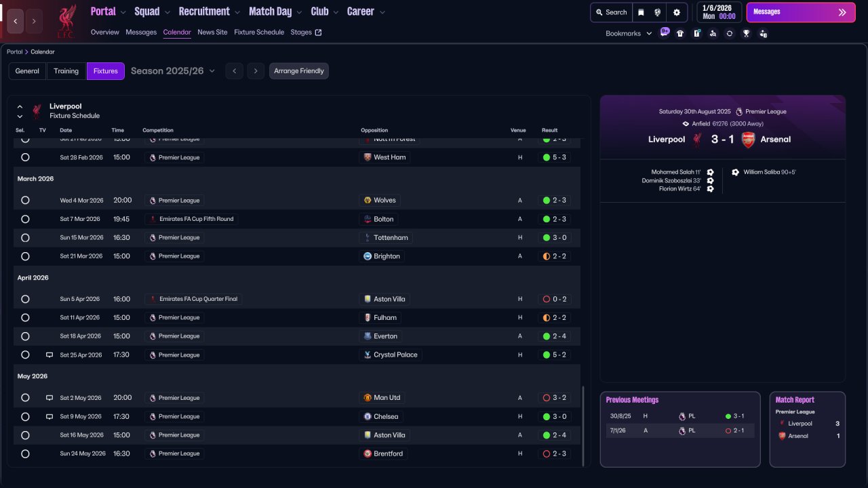Click the Arsenal crest in the match summary

pyautogui.click(x=748, y=140)
